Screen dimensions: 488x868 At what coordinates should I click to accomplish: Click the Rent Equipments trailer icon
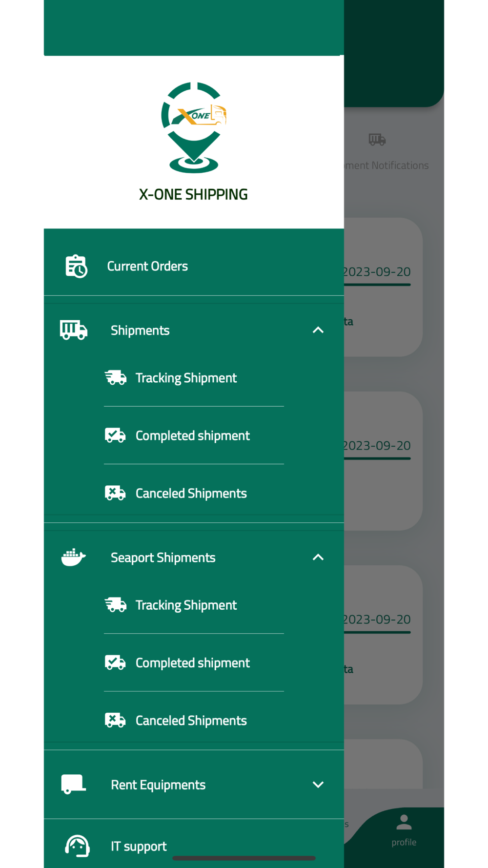tap(74, 784)
